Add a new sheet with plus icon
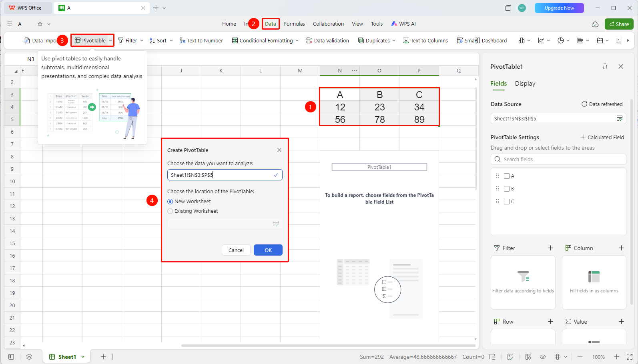Screen dimensions: 638x364 (x=103, y=357)
